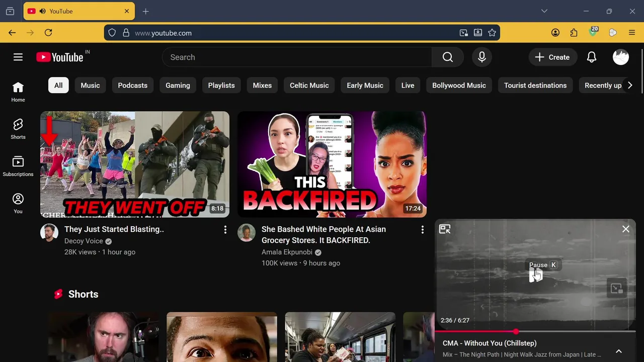Click the site lock icon

[126, 33]
